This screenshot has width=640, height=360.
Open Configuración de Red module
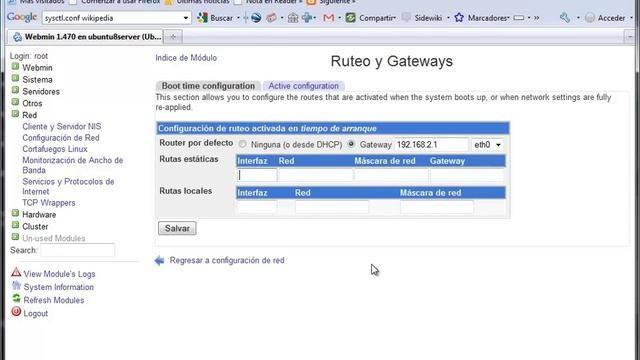pos(61,138)
